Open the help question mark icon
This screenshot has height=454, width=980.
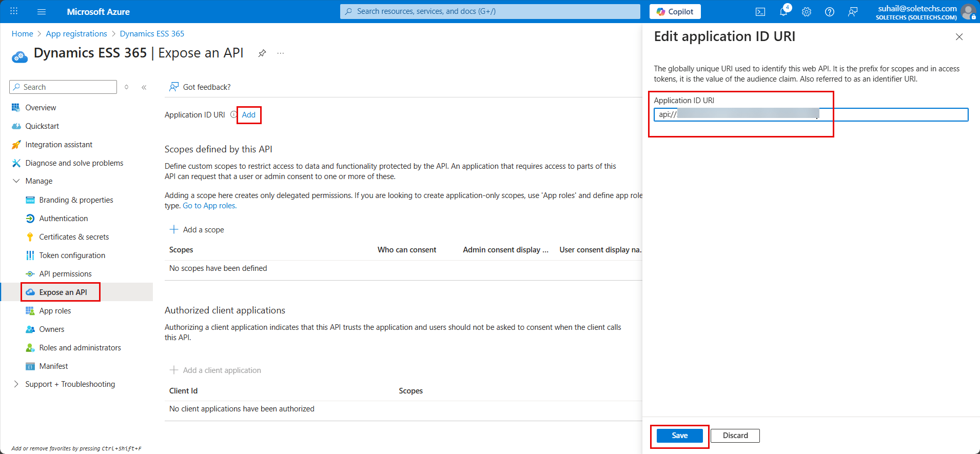pos(830,12)
